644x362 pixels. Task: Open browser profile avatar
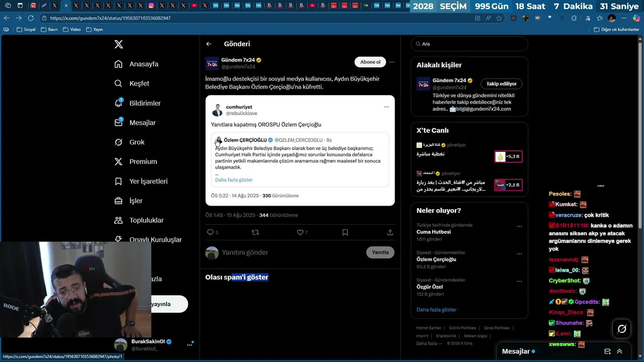[612, 18]
